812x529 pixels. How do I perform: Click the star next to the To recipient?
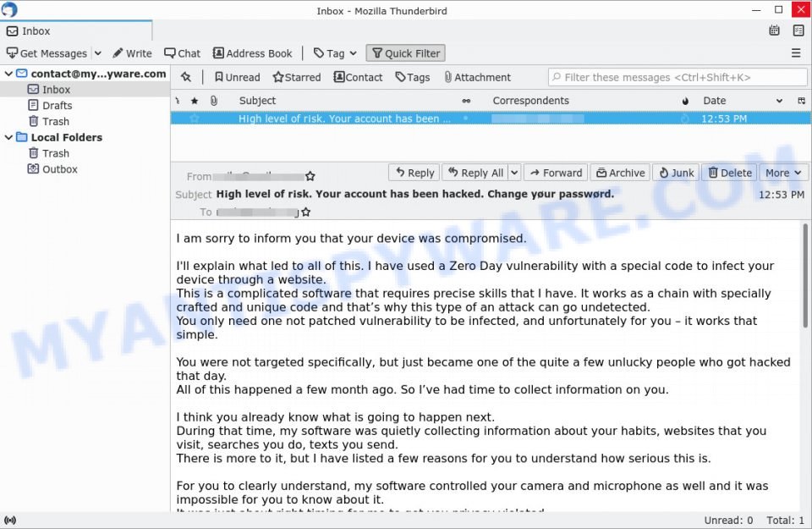tap(306, 212)
